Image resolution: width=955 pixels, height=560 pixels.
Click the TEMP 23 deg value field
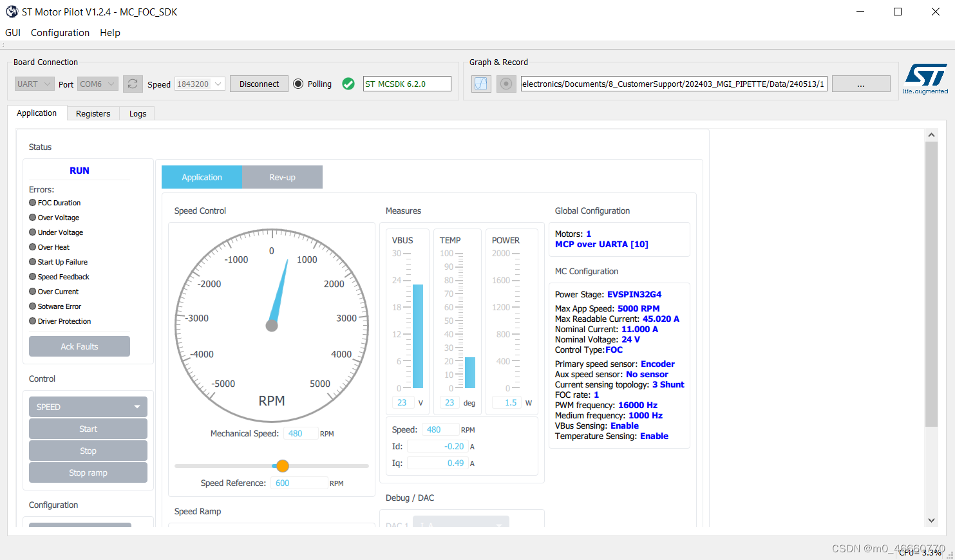tap(450, 402)
